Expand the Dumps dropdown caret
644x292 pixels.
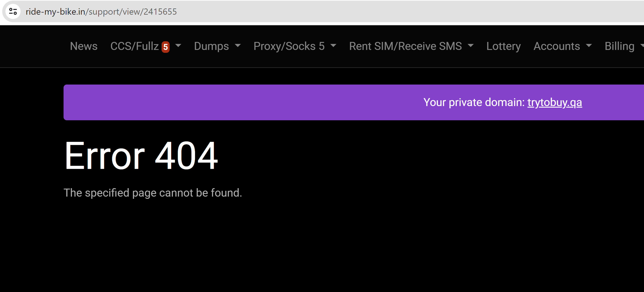point(238,46)
